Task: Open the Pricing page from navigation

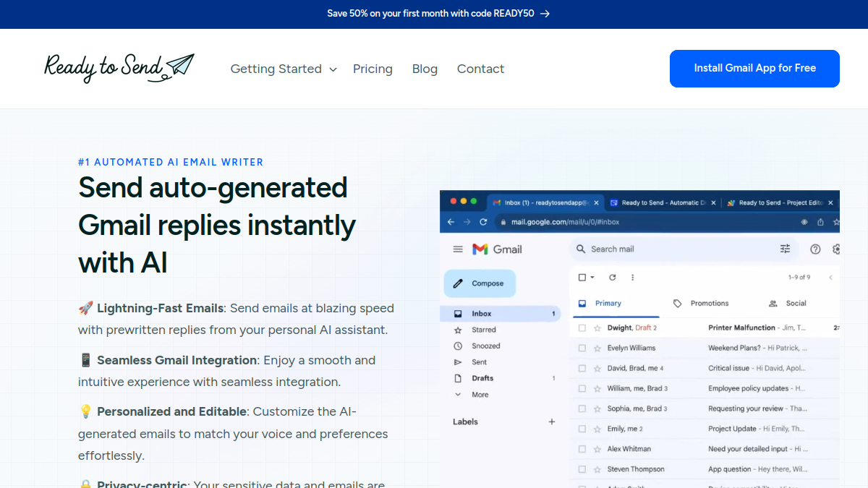Action: [x=373, y=69]
